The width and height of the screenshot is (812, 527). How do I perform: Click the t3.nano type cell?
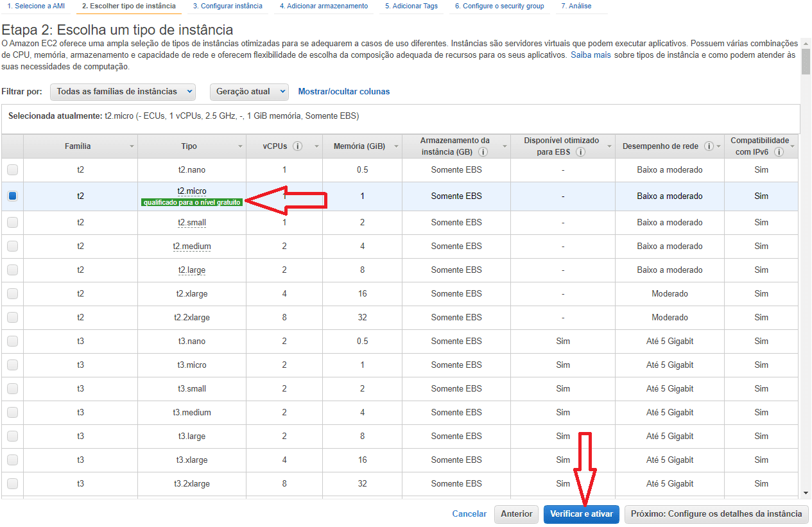coord(192,341)
